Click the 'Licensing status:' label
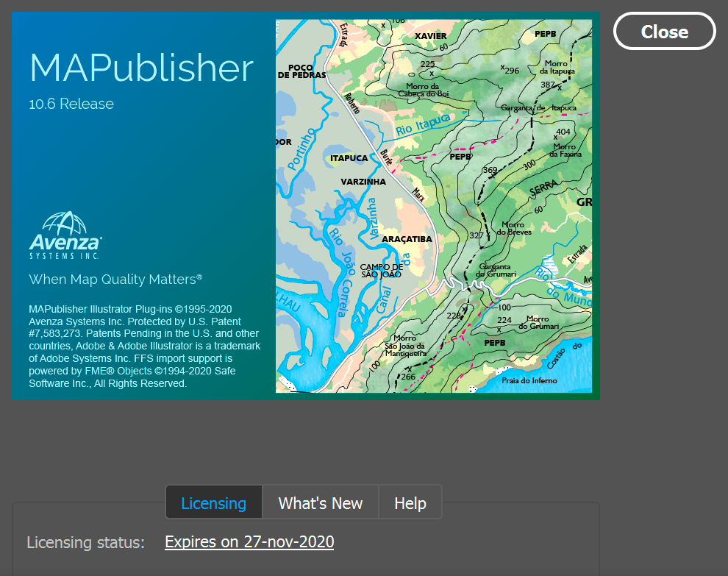Image resolution: width=728 pixels, height=576 pixels. click(85, 542)
